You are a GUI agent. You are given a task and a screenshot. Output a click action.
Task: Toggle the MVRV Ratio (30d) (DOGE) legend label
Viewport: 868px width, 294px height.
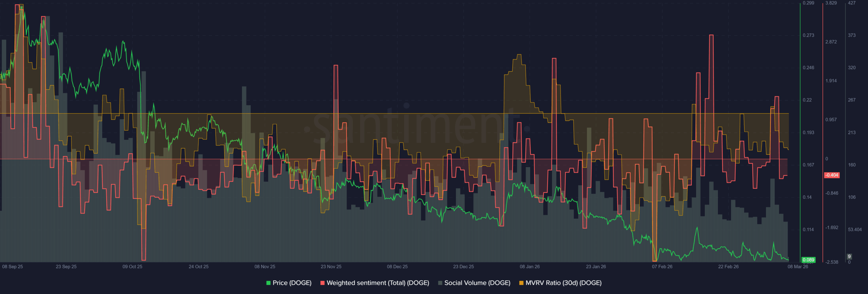564,283
